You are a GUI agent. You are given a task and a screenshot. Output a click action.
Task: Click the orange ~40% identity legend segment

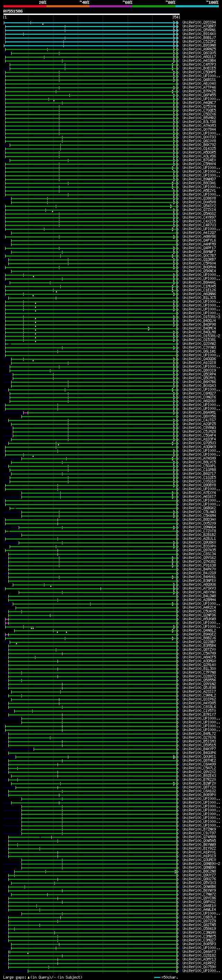[x=68, y=6]
